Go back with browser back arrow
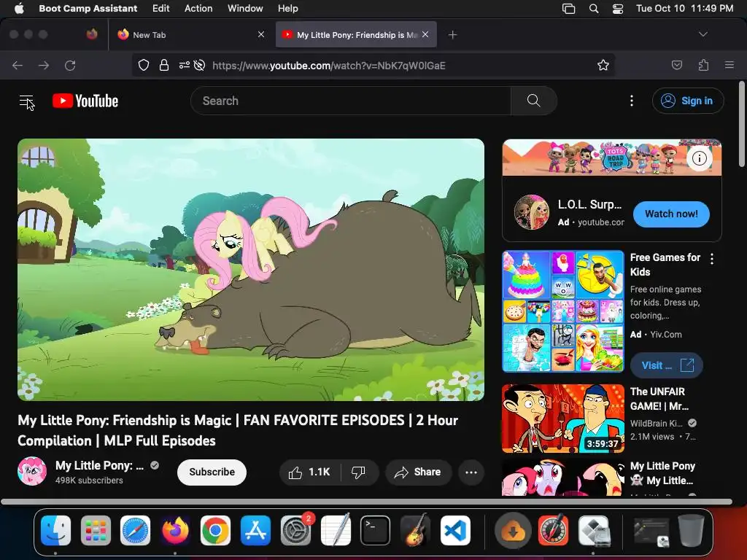 click(18, 65)
